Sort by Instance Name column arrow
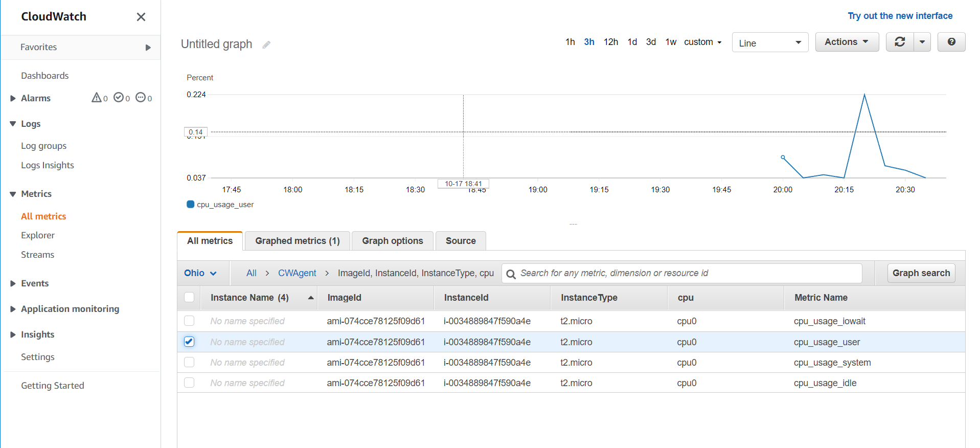 click(x=311, y=298)
